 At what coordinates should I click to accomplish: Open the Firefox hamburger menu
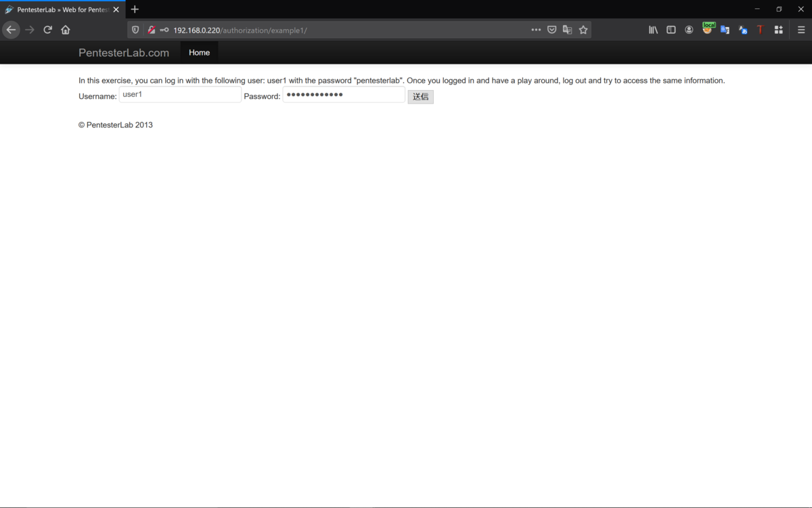(801, 30)
